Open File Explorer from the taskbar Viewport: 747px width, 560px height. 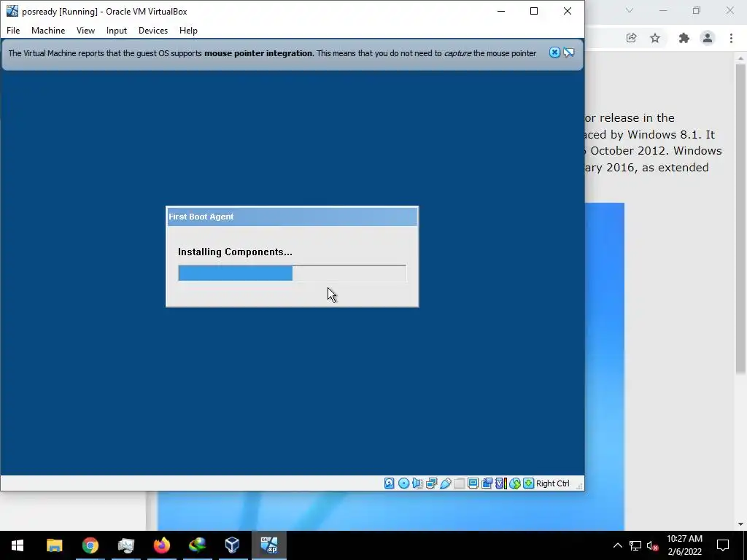[54, 545]
